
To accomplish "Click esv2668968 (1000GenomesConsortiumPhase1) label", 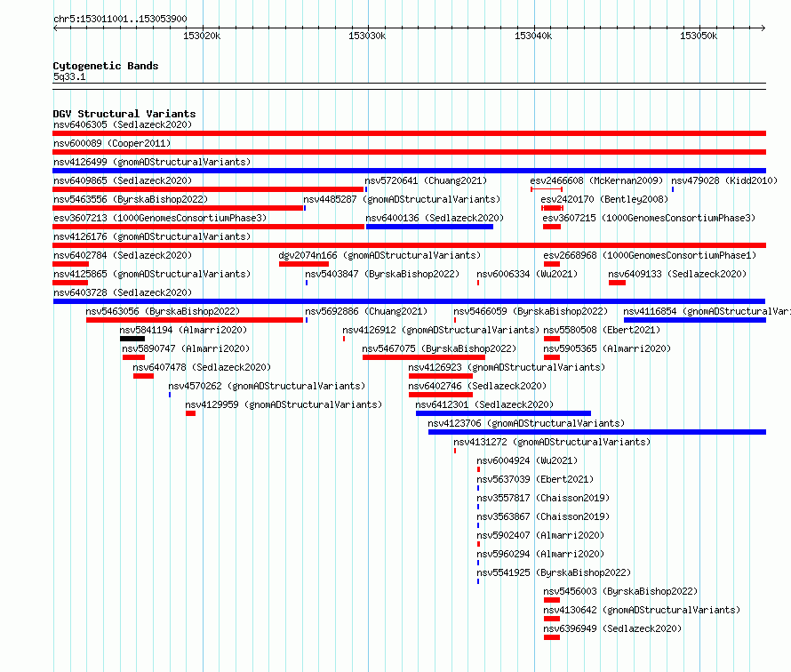I will [650, 255].
